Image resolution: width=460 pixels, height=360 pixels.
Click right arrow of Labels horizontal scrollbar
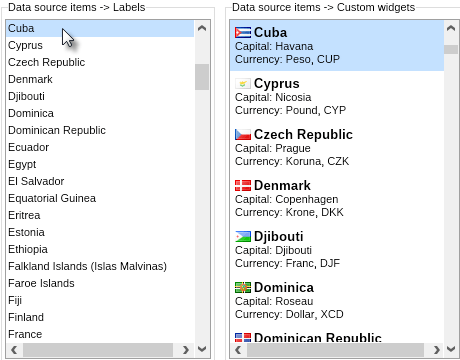[186, 350]
